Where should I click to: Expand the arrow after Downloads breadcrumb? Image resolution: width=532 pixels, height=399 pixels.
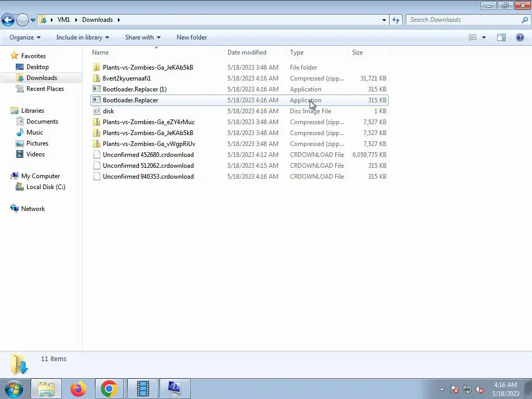click(119, 20)
